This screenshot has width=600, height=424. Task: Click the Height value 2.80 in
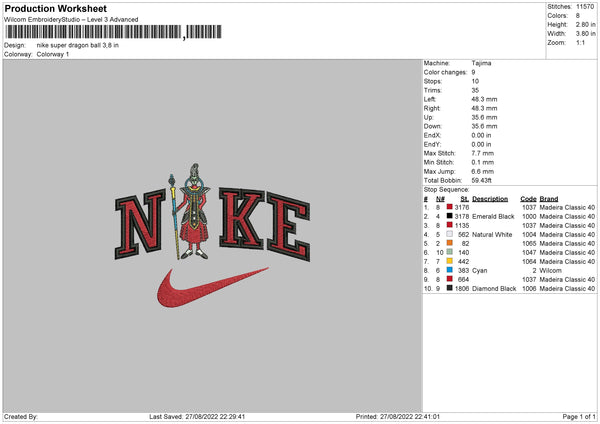[x=585, y=24]
